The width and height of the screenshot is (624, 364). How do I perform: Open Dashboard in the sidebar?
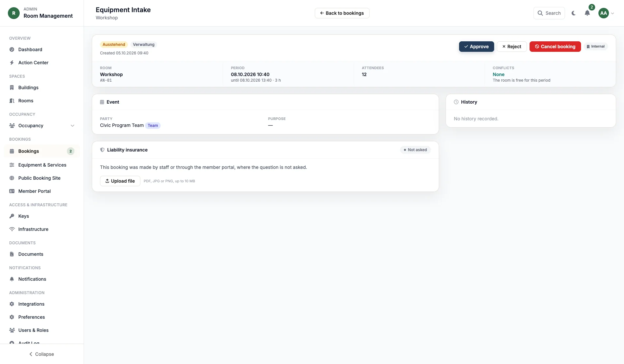tap(42, 50)
